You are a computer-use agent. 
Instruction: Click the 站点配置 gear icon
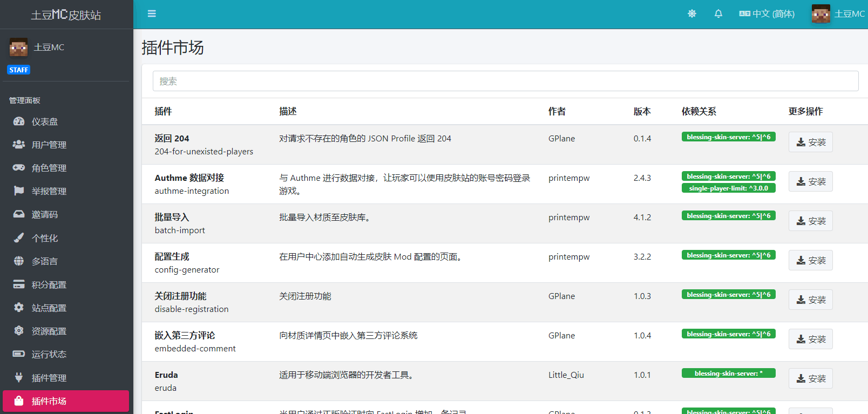tap(19, 308)
